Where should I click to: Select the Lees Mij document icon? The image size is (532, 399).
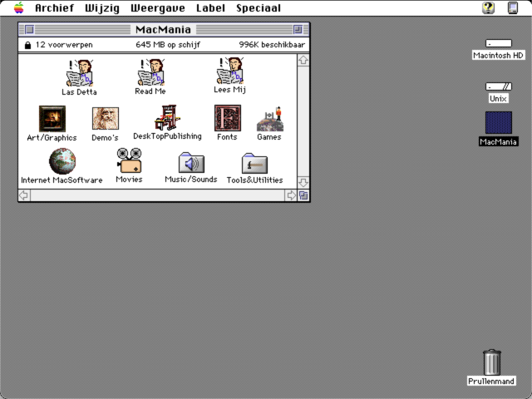tap(230, 71)
